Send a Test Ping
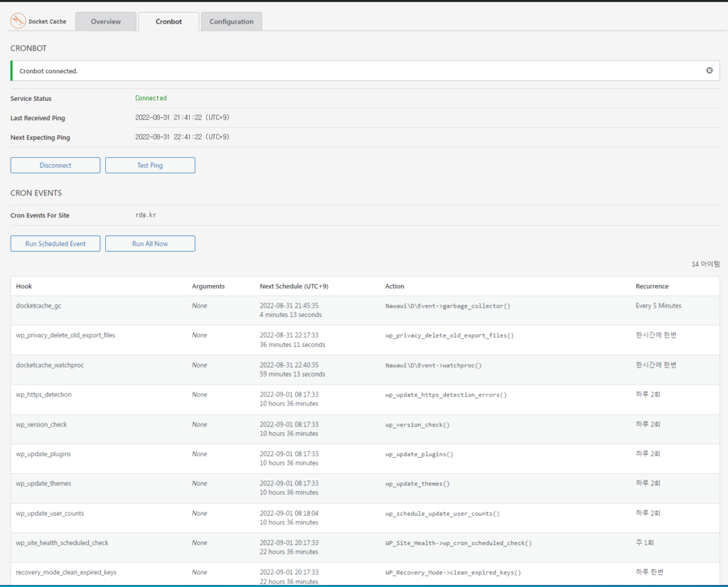This screenshot has height=587, width=728. coord(150,165)
